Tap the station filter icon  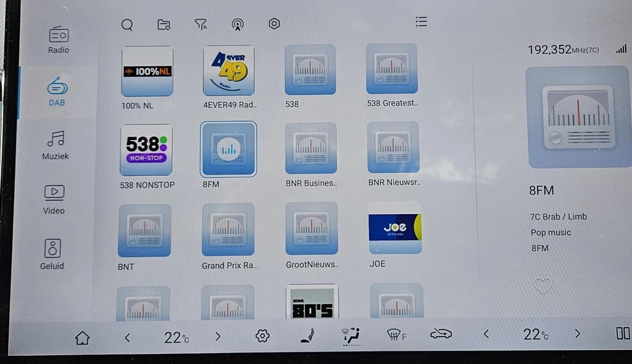(201, 24)
